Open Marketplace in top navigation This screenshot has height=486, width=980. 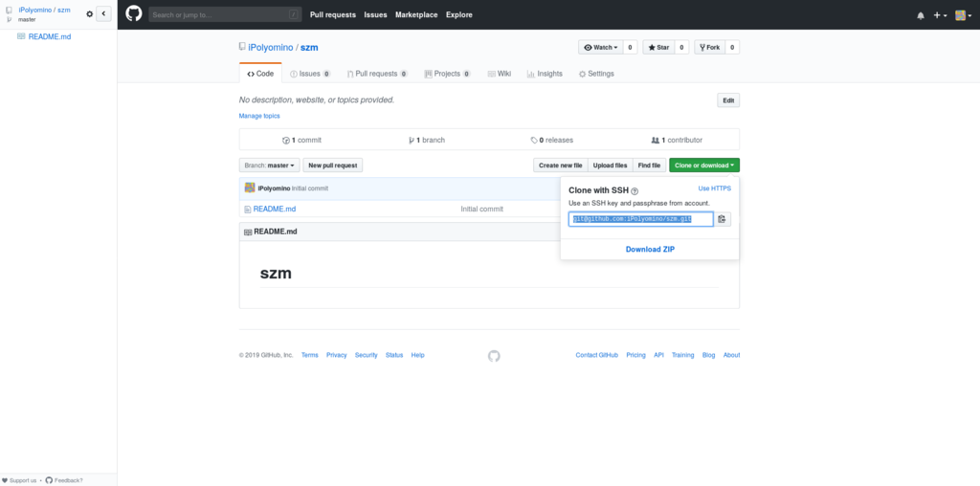(416, 15)
